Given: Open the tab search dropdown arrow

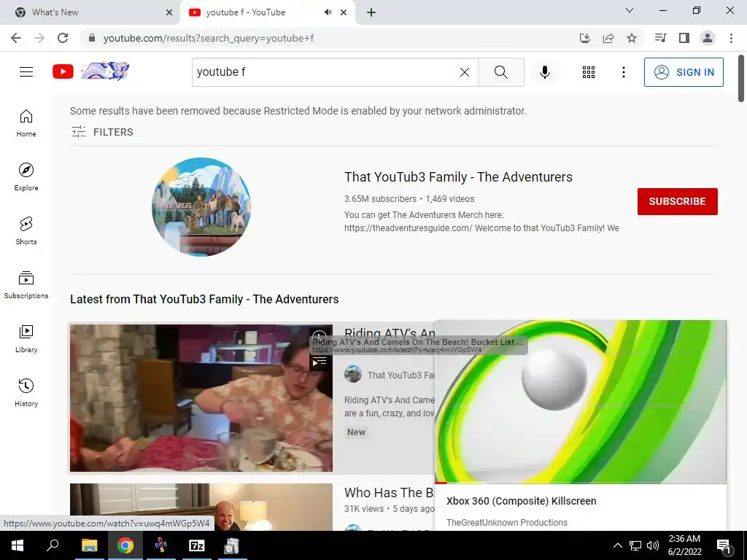Looking at the screenshot, I should [630, 10].
